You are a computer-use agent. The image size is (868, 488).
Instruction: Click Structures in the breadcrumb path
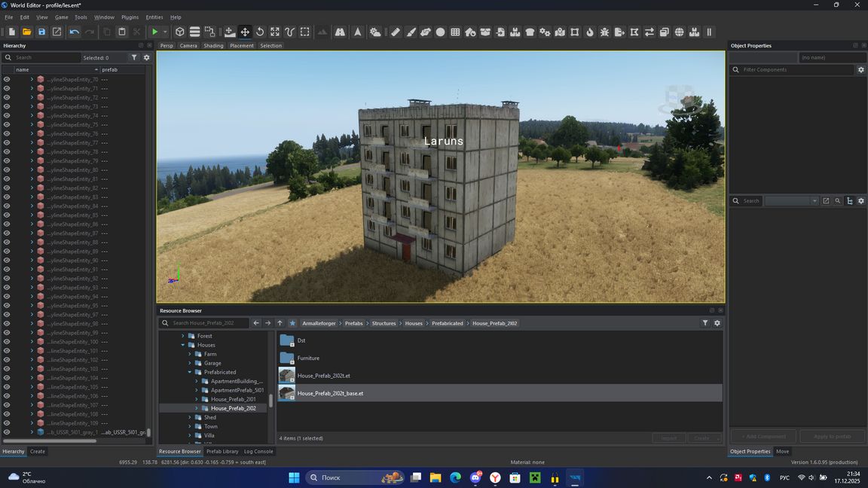(384, 323)
